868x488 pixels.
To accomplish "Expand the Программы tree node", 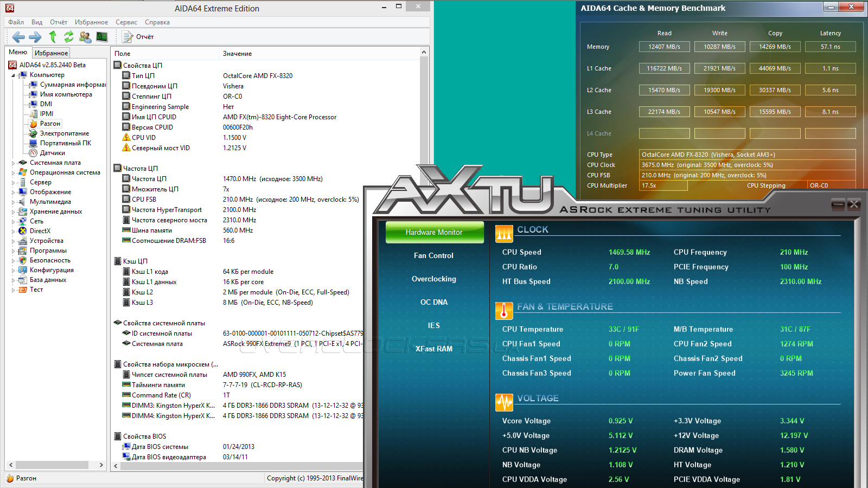I will tap(13, 251).
